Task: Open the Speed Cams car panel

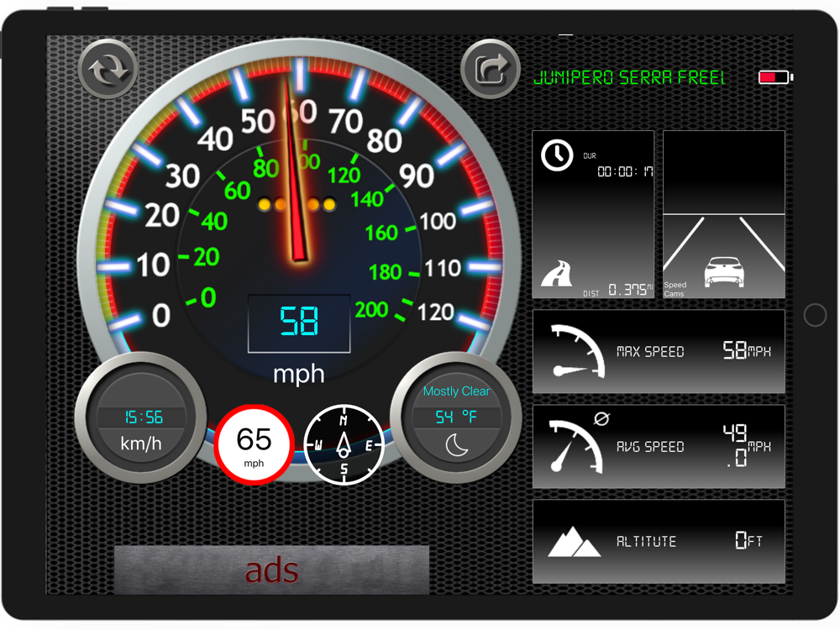Action: (x=724, y=214)
